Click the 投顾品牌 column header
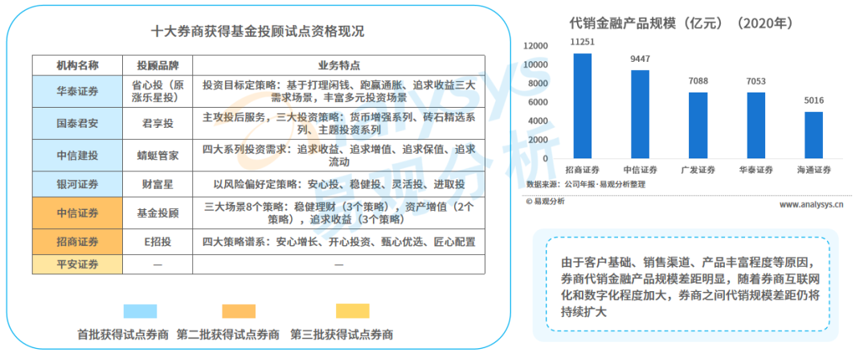Image resolution: width=868 pixels, height=353 pixels. click(158, 65)
